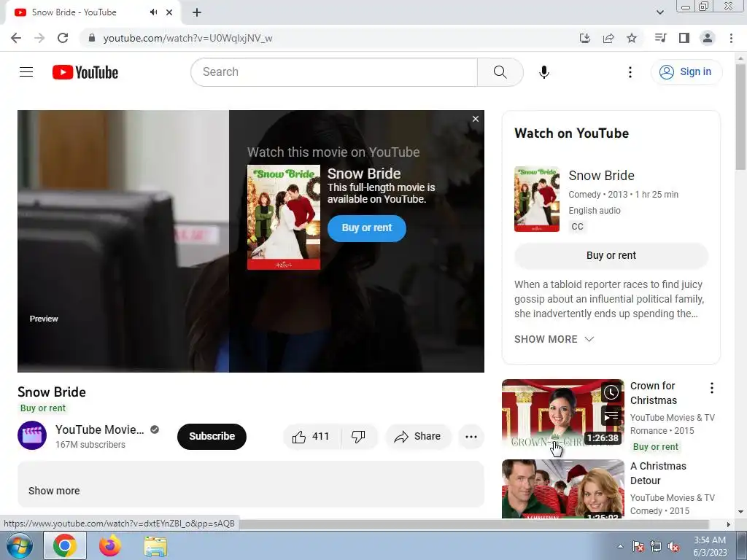Image resolution: width=747 pixels, height=560 pixels.
Task: Open a new tab
Action: click(x=197, y=12)
